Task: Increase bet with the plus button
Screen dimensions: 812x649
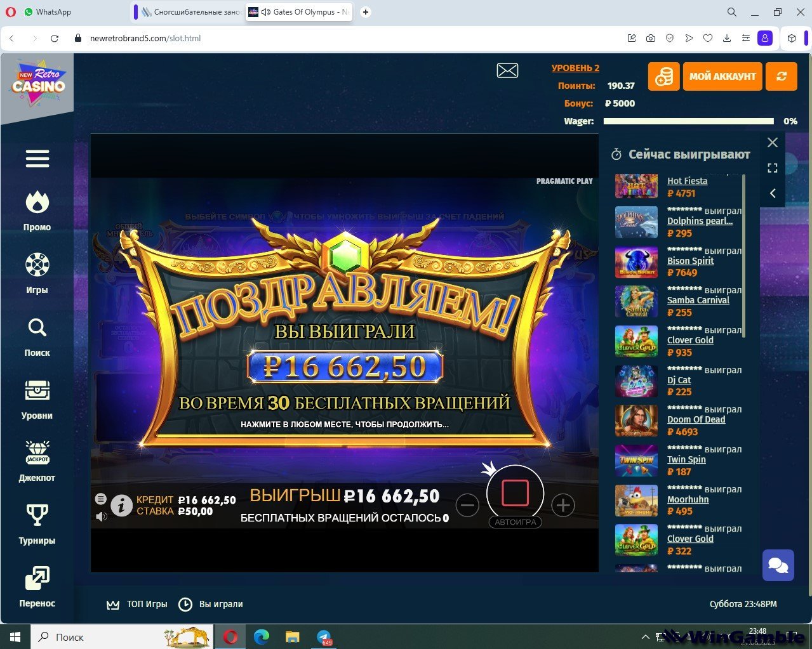Action: 563,505
